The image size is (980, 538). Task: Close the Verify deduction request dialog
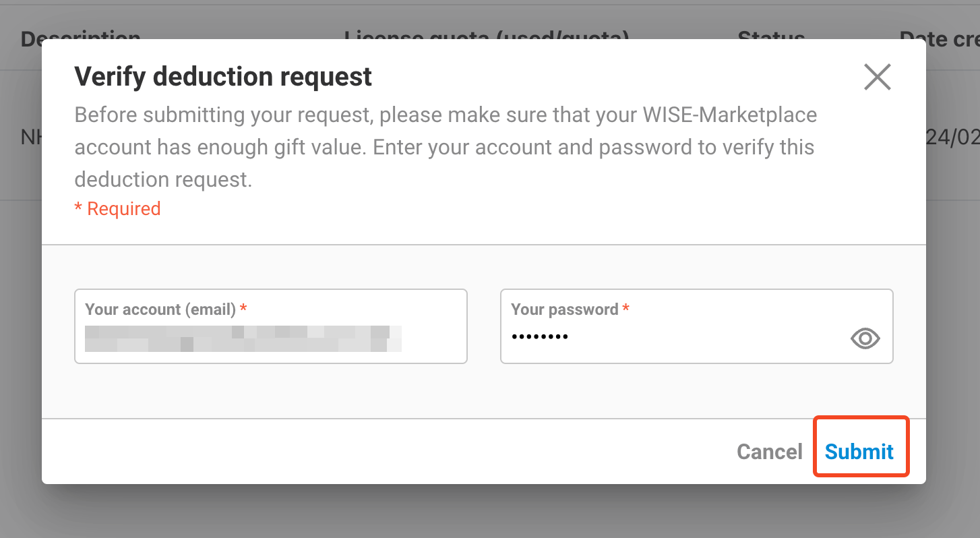point(877,78)
